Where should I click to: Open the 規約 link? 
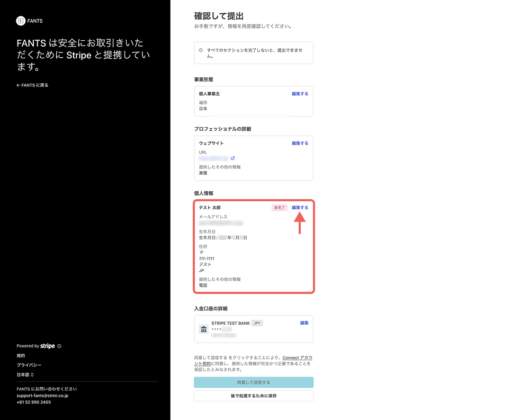21,355
